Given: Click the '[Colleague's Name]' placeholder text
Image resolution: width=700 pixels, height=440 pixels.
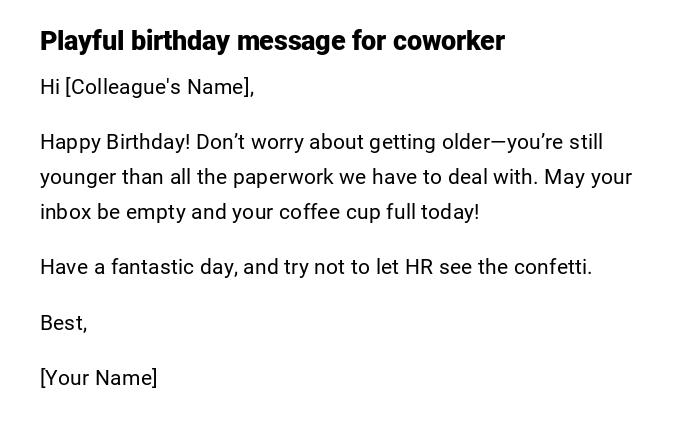Looking at the screenshot, I should pos(159,87).
